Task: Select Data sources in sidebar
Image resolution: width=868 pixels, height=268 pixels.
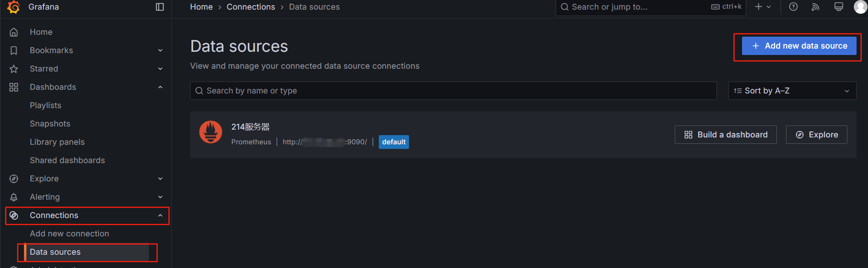Action: click(x=55, y=252)
